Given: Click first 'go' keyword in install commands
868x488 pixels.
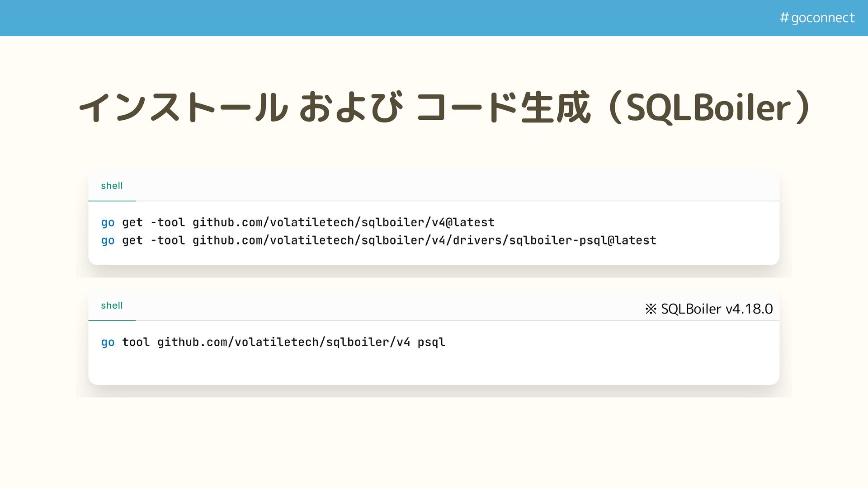Looking at the screenshot, I should coord(108,222).
